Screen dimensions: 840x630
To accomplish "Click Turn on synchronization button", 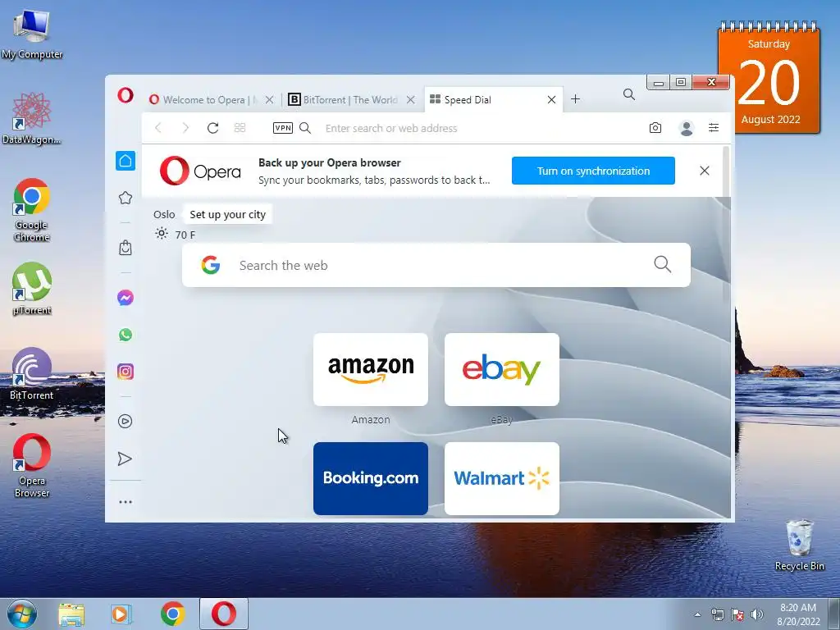I will click(593, 171).
